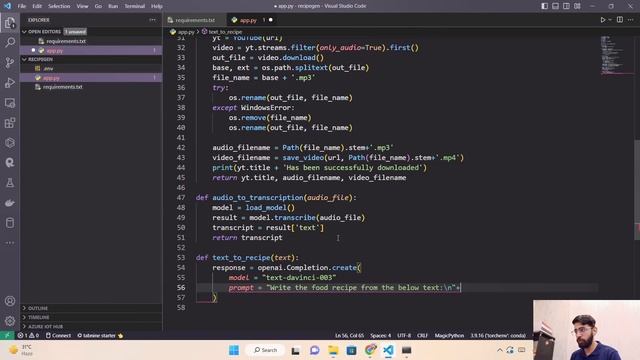Click the editor minimap
The width and height of the screenshot is (640, 360).
coord(616,55)
